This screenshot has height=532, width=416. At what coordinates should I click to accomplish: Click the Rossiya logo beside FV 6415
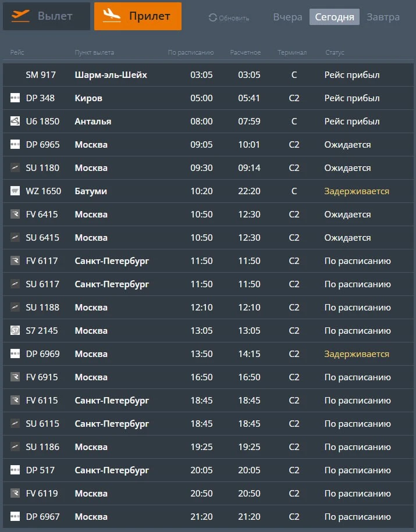[x=15, y=214]
